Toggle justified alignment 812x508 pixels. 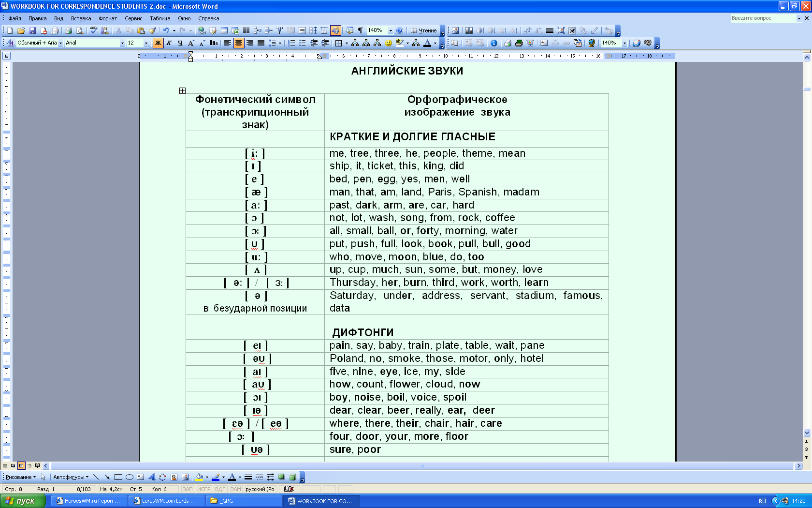click(261, 43)
